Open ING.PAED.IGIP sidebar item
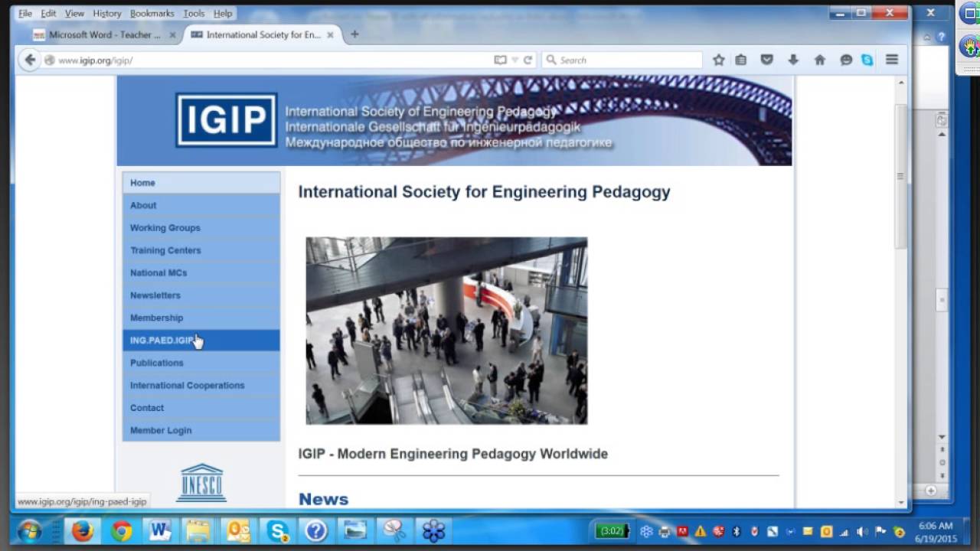Image resolution: width=980 pixels, height=551 pixels. [x=201, y=341]
